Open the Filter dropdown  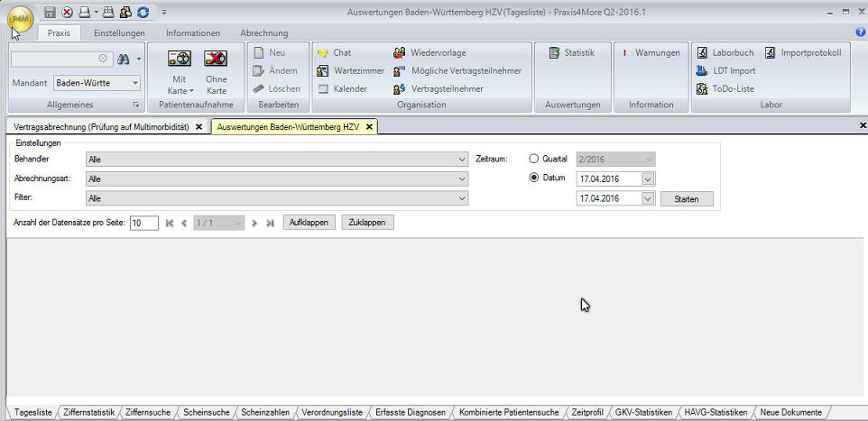(x=277, y=198)
